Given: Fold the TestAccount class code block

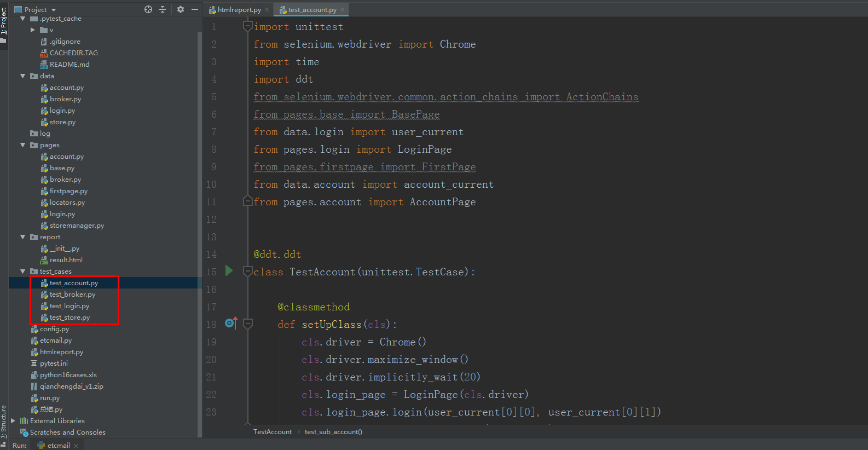Looking at the screenshot, I should coord(247,272).
